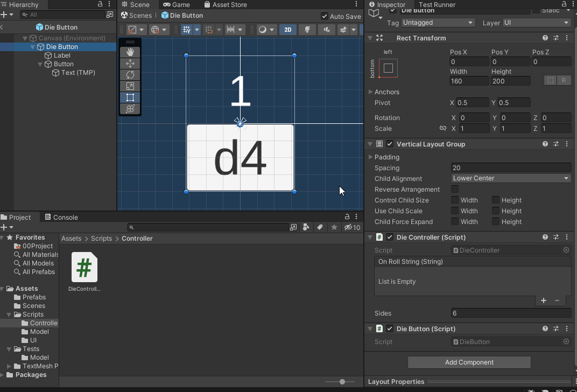Open the anchor presets box in Rect Transform
The image size is (577, 392).
click(388, 68)
